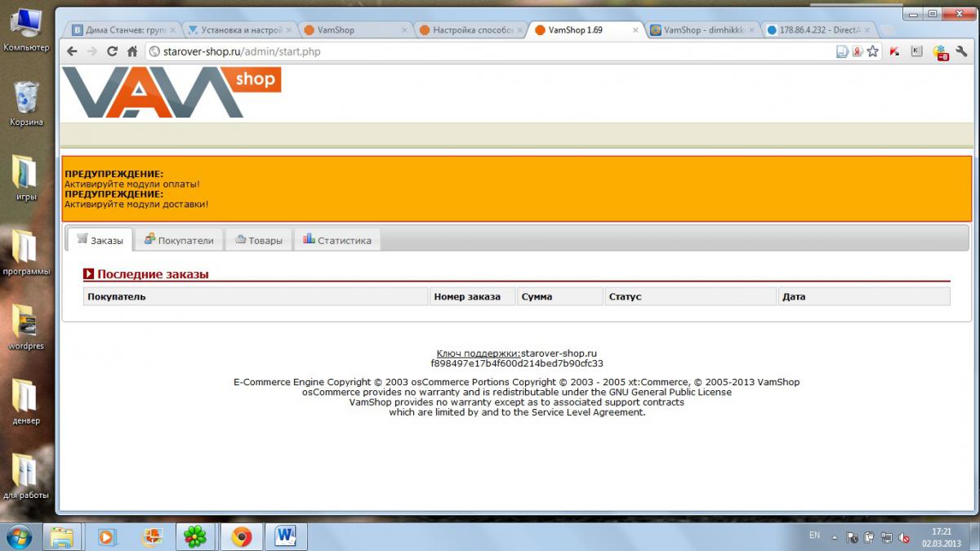Image resolution: width=980 pixels, height=551 pixels.
Task: Click the browser back arrow
Action: click(x=72, y=51)
